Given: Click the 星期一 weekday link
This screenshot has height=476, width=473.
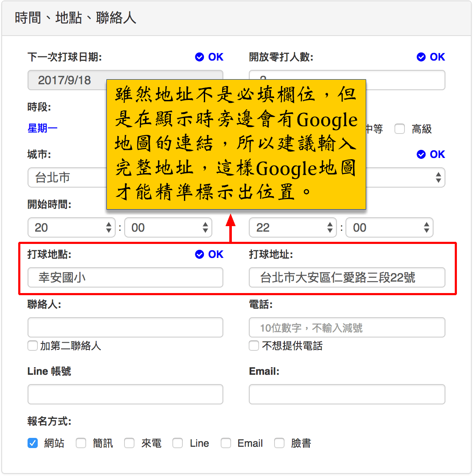Looking at the screenshot, I should pos(42,128).
